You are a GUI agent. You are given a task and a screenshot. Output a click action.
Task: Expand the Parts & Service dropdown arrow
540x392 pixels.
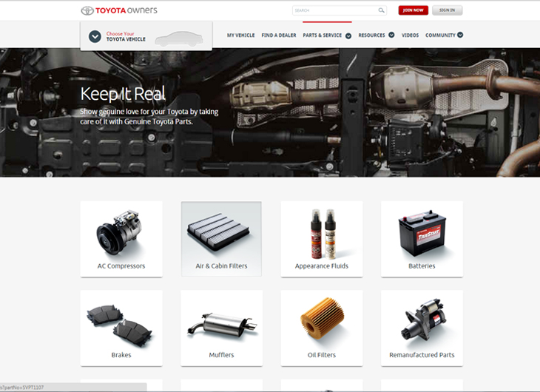[x=348, y=36]
